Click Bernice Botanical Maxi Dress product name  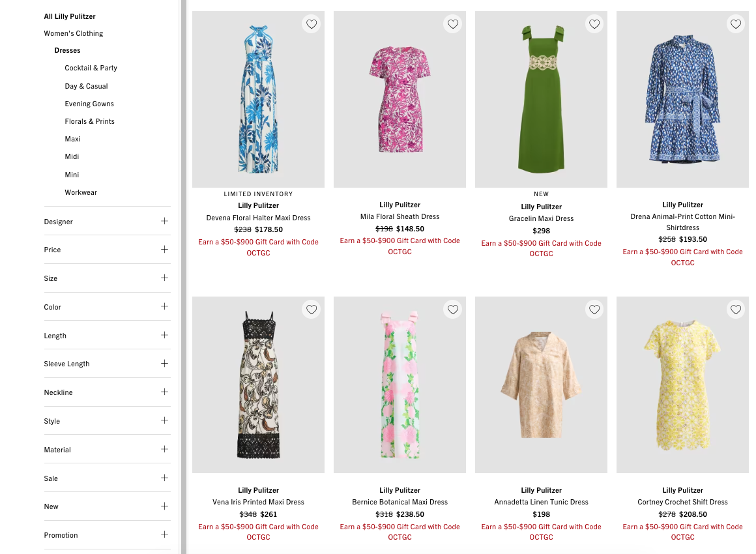pos(400,502)
